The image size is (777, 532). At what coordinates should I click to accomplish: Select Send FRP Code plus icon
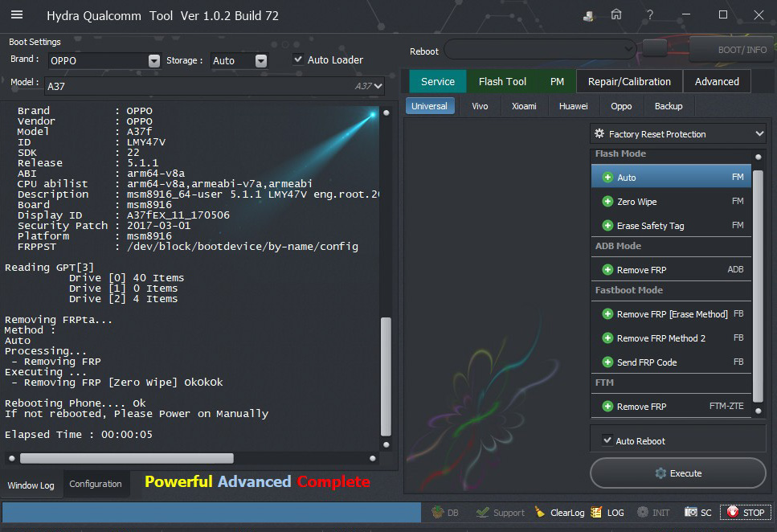click(607, 362)
